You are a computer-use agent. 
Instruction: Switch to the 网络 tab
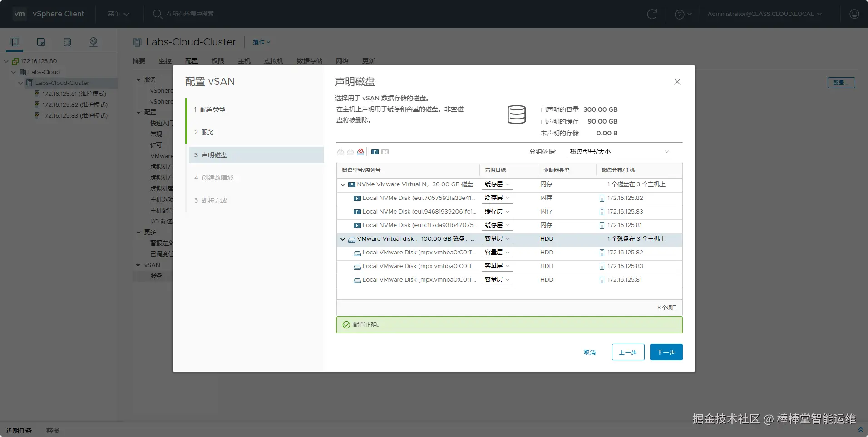[x=342, y=61]
